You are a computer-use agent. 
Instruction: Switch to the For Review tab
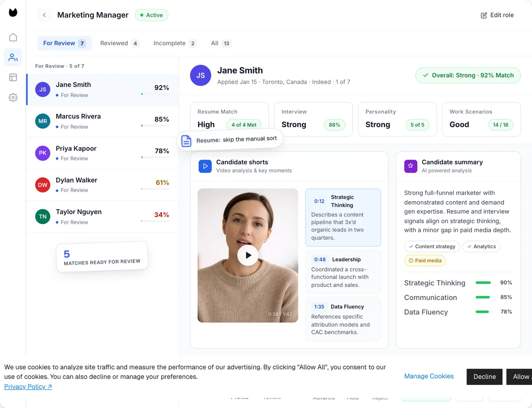point(64,43)
